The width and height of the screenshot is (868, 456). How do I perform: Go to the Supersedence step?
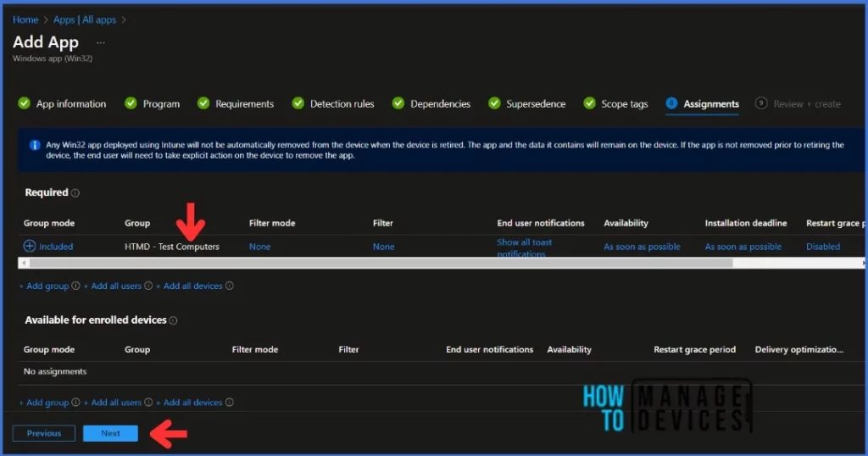(x=527, y=103)
